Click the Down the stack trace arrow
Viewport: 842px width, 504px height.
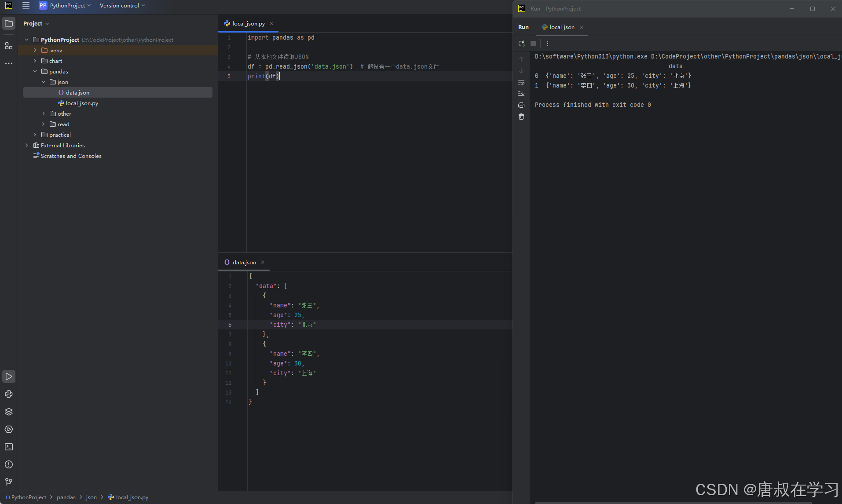(x=521, y=71)
